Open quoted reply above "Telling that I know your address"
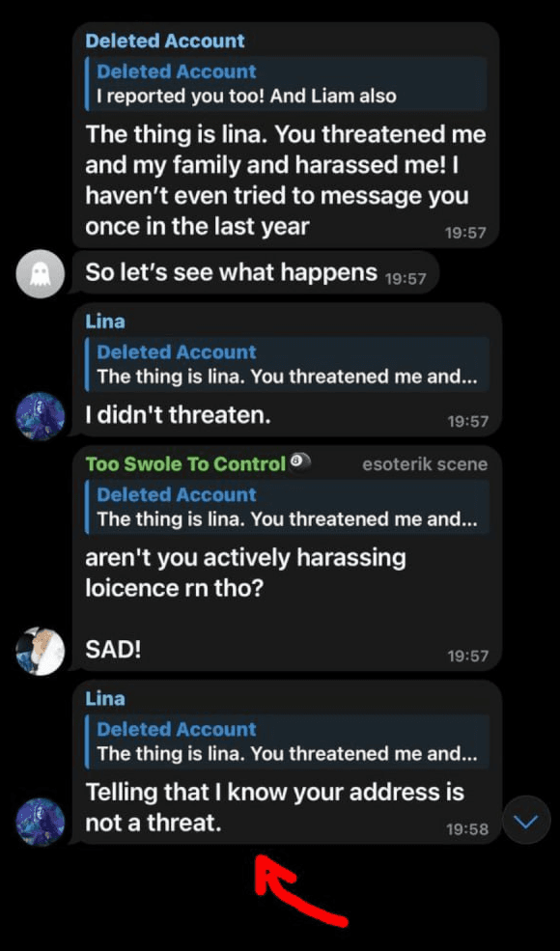The image size is (560, 951). (x=286, y=741)
